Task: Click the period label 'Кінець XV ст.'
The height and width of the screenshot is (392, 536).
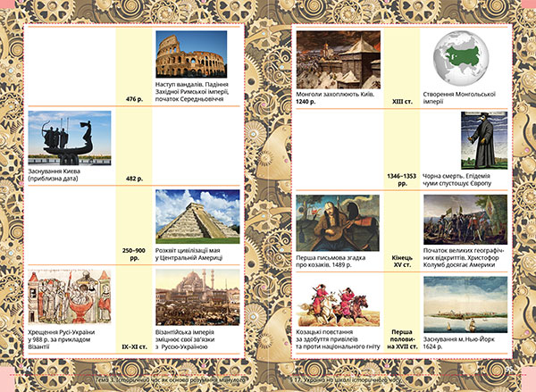Action: 402,262
